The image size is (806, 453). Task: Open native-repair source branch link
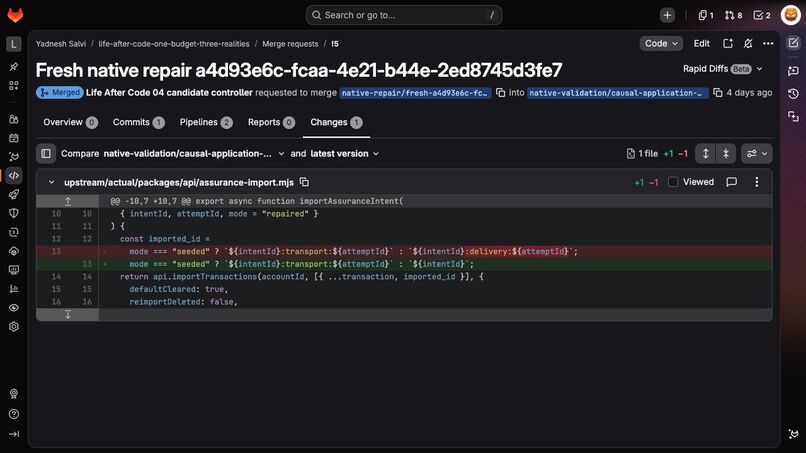pos(415,93)
